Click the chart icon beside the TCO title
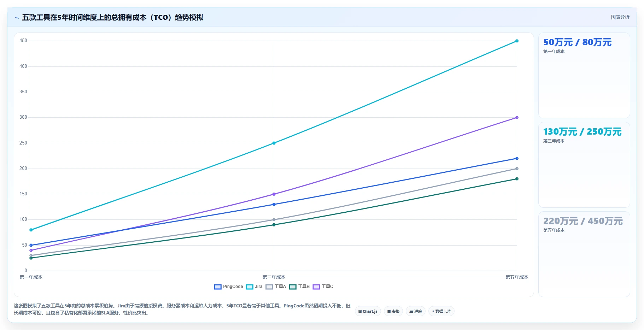644x330 pixels. [x=17, y=18]
